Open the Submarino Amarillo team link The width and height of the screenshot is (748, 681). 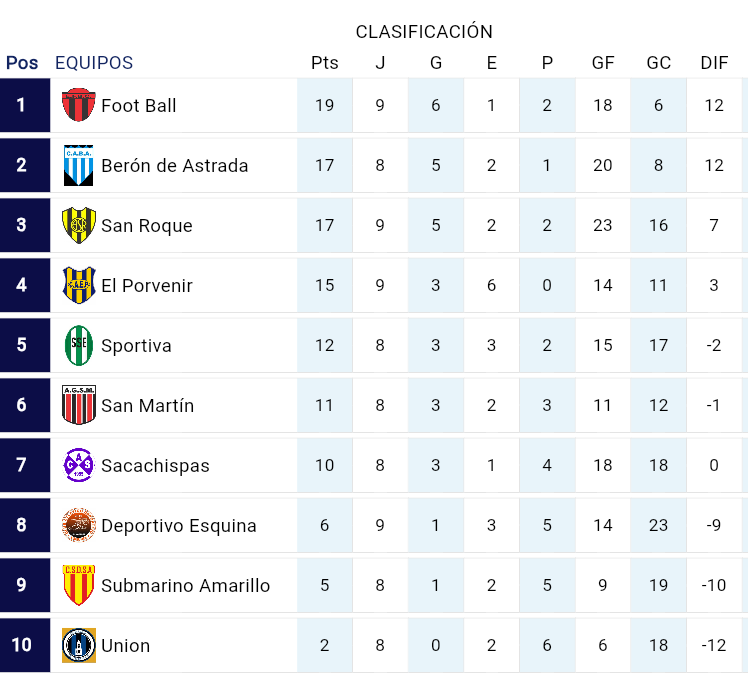(x=186, y=586)
